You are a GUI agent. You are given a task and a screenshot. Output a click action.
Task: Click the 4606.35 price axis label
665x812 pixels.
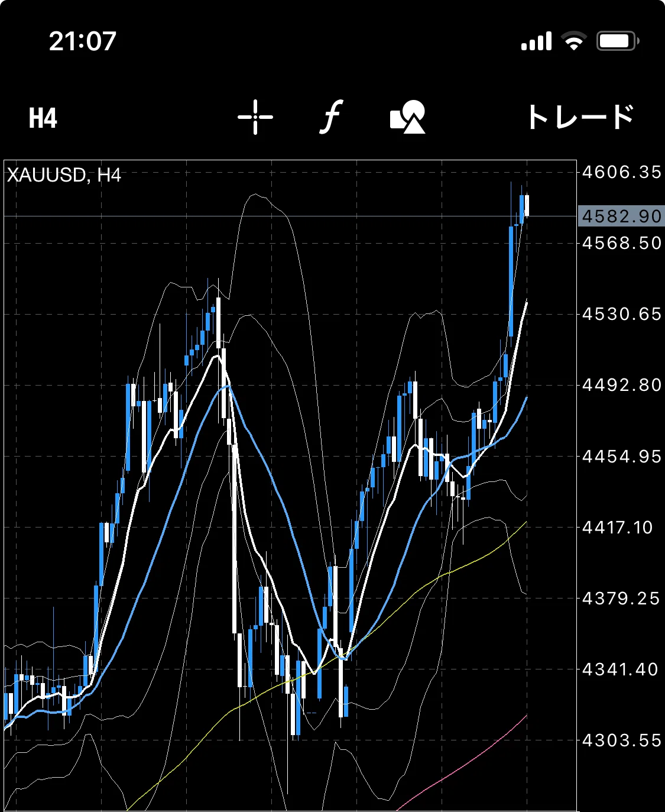(x=621, y=172)
